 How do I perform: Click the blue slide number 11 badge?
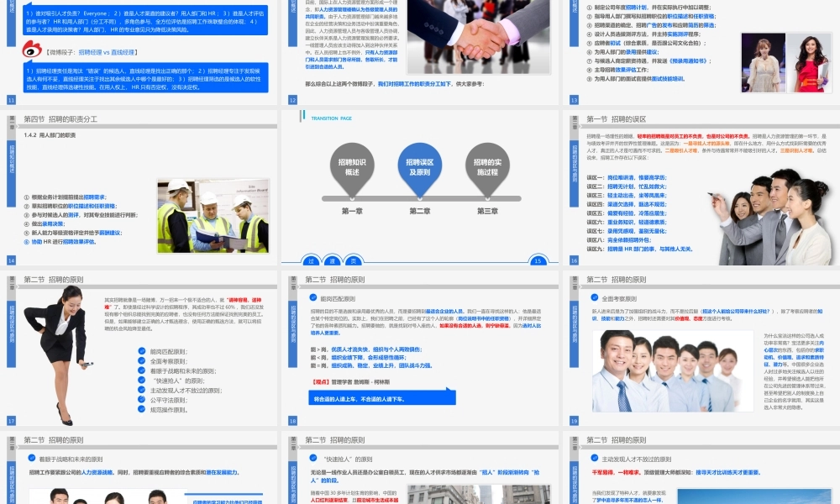point(11,100)
